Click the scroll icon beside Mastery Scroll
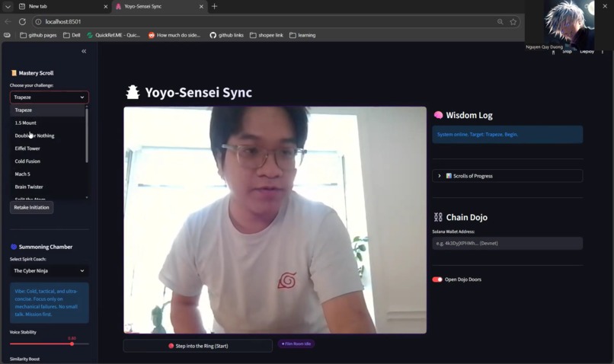Screen dimensions: 614x364 pos(14,73)
